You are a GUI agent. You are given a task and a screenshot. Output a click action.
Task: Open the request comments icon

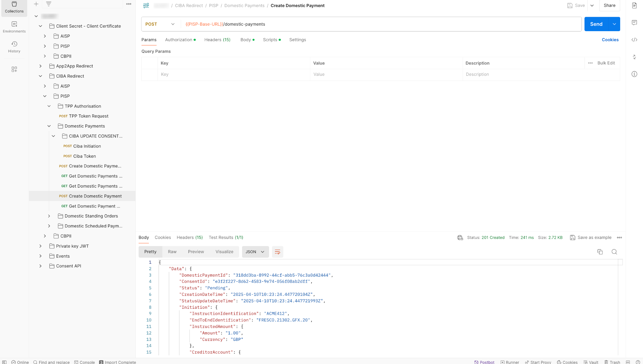click(634, 22)
